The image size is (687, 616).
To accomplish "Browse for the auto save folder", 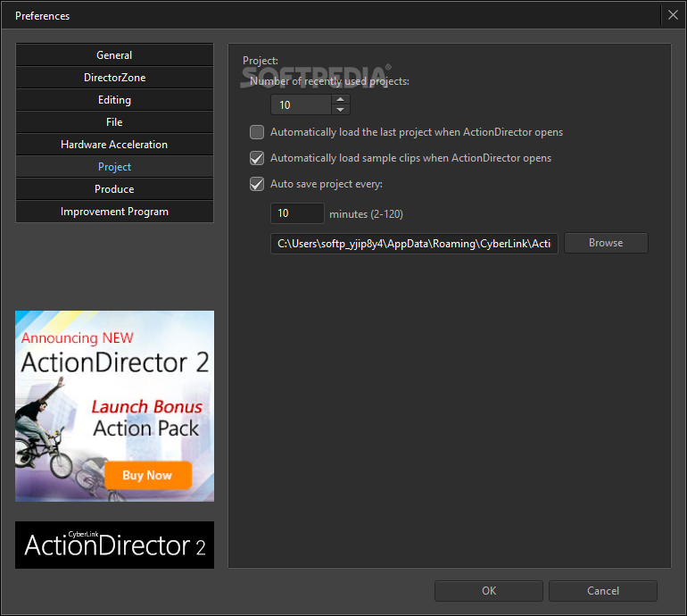I will pos(606,243).
